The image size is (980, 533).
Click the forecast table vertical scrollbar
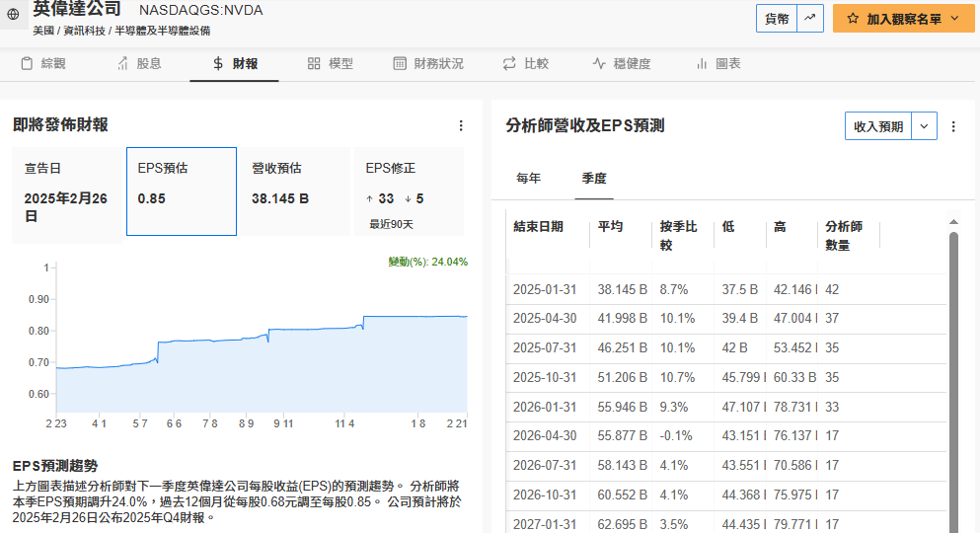(953, 375)
